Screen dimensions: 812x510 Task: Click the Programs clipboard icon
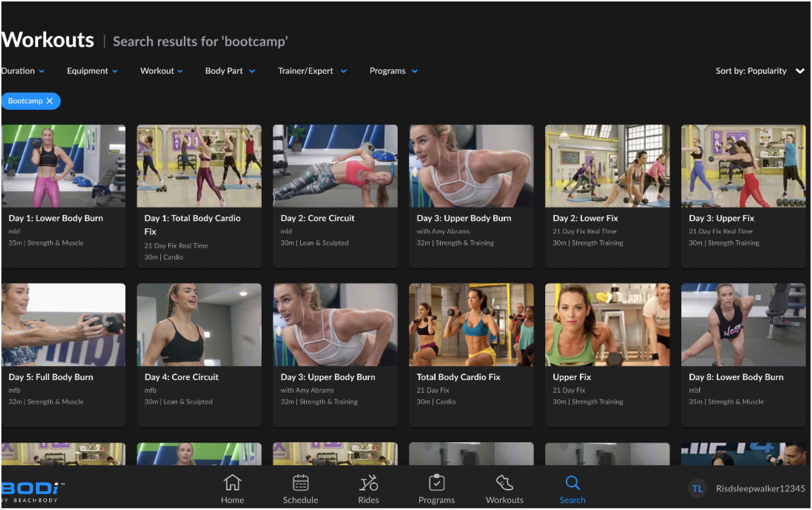[436, 483]
